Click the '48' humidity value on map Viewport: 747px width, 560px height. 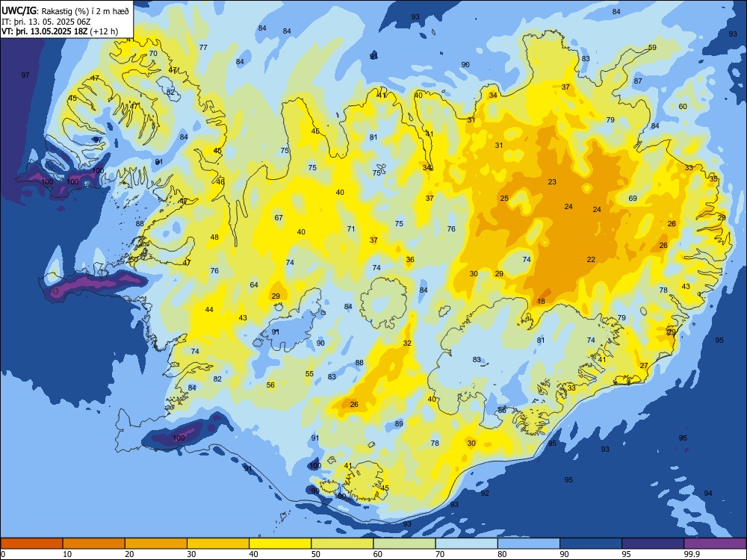214,237
